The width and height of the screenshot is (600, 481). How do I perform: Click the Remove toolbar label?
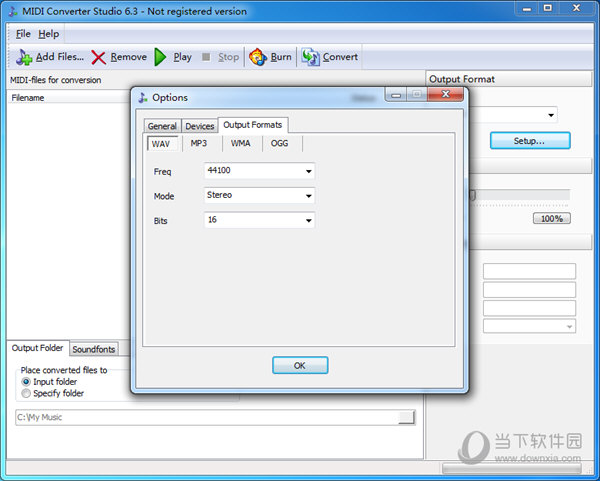click(129, 57)
